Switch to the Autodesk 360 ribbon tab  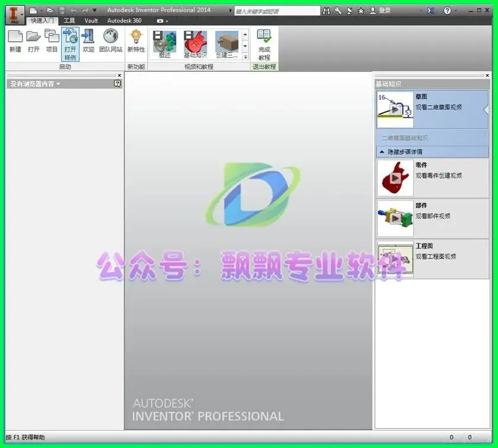tap(124, 21)
